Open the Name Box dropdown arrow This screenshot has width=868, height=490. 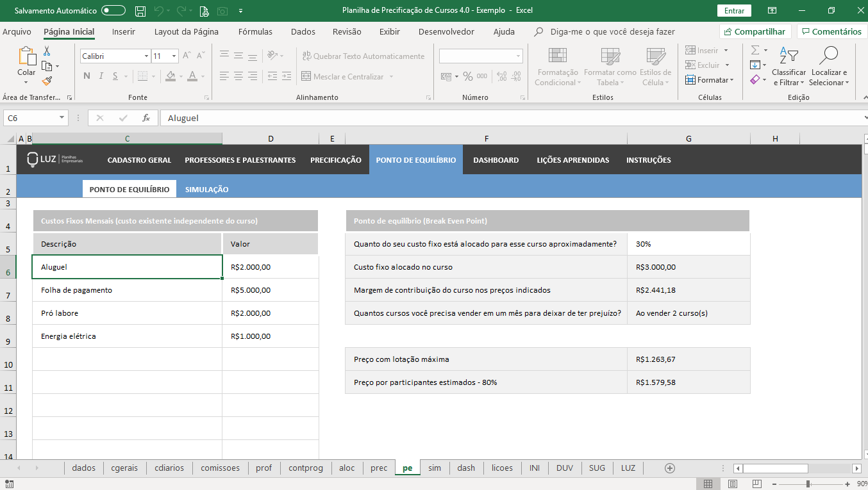pyautogui.click(x=62, y=118)
